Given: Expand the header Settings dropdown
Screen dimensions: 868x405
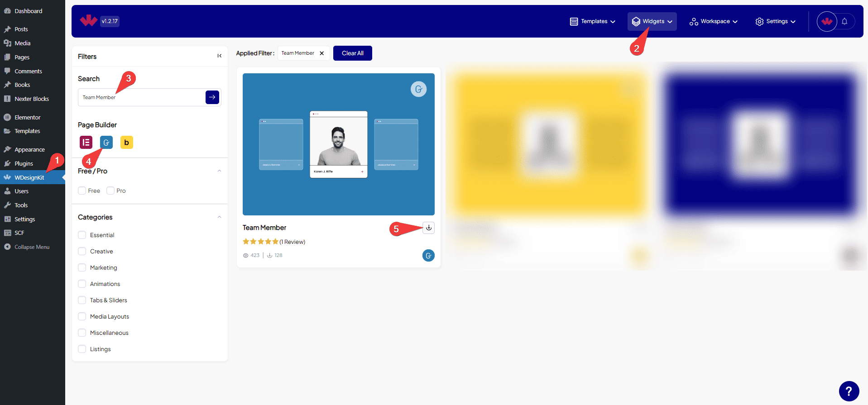Looking at the screenshot, I should pyautogui.click(x=775, y=21).
